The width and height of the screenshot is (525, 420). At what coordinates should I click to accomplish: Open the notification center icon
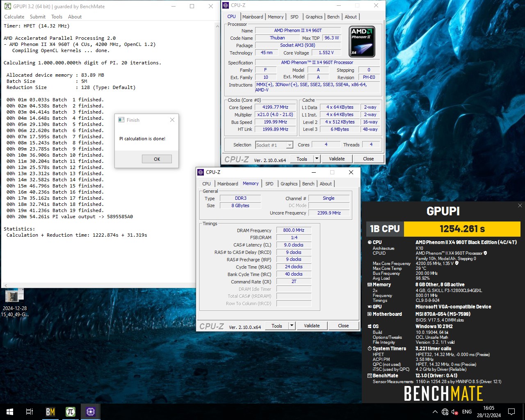pyautogui.click(x=511, y=412)
